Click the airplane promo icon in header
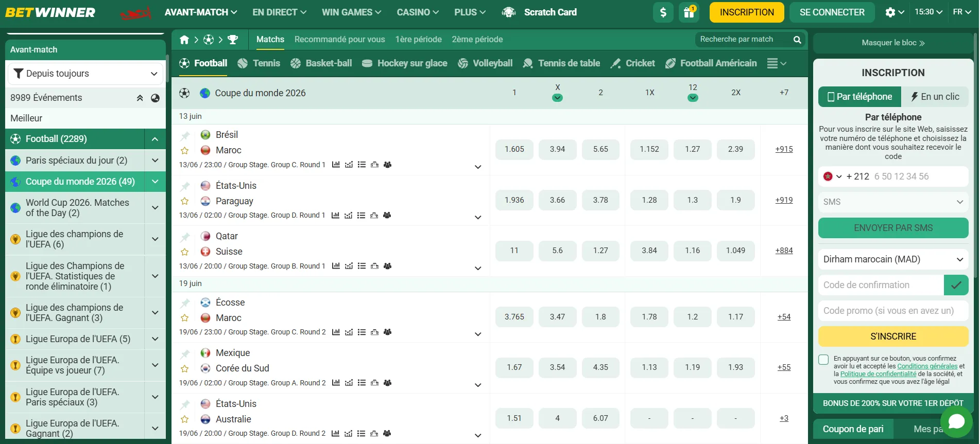The height and width of the screenshot is (444, 980). (135, 12)
